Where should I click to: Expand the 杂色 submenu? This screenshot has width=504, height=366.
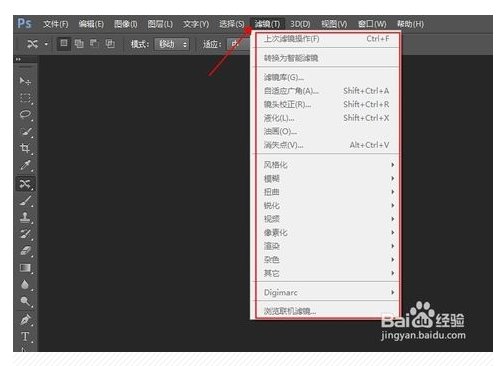click(327, 259)
